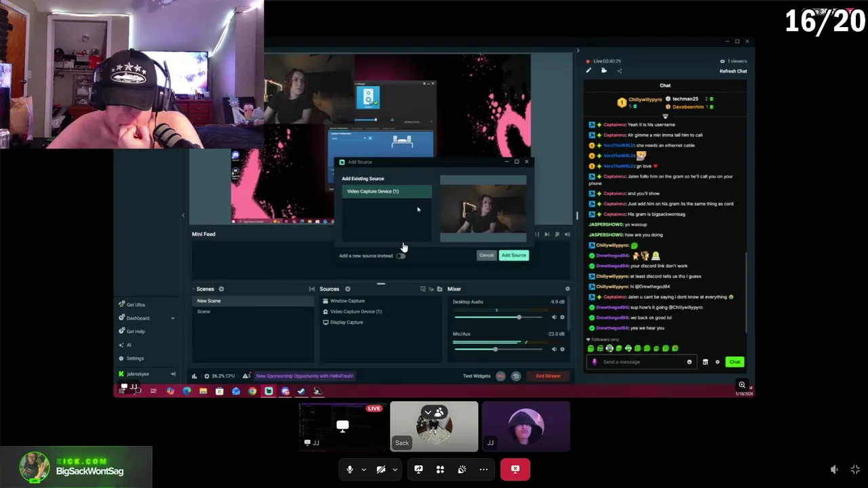Mute Desktop Audio with the speaker icon

coord(554,317)
